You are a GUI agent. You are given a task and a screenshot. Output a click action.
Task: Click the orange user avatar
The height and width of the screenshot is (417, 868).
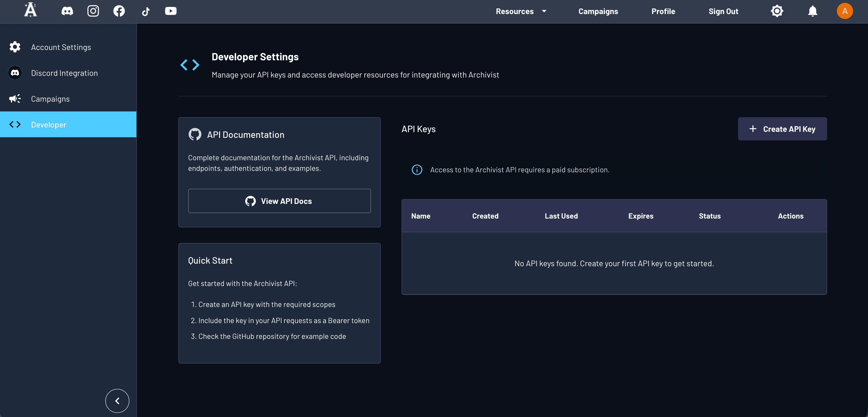(844, 11)
